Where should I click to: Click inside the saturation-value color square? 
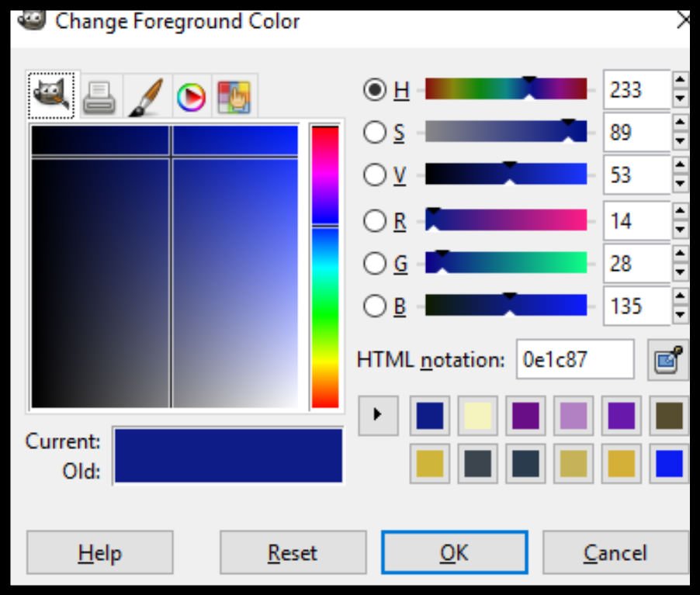click(x=165, y=267)
